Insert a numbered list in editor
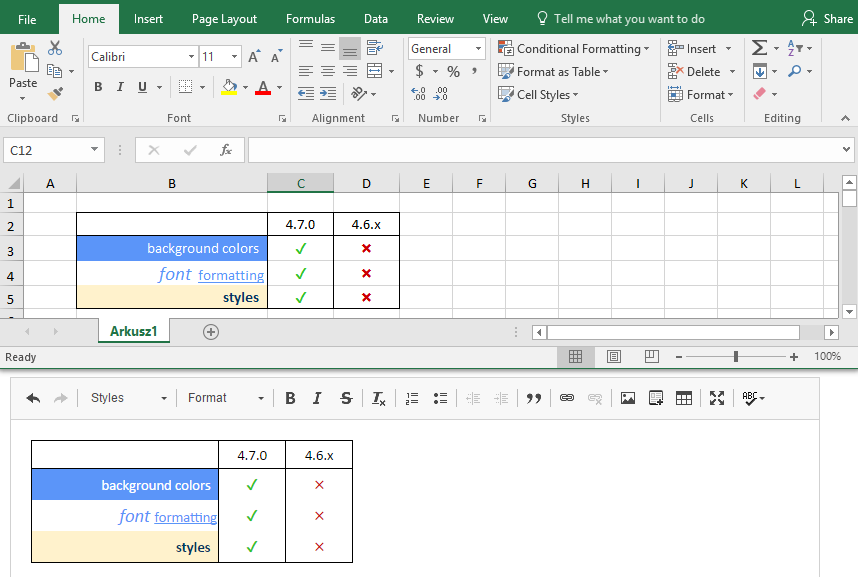Viewport: 858px width, 577px height. point(412,399)
